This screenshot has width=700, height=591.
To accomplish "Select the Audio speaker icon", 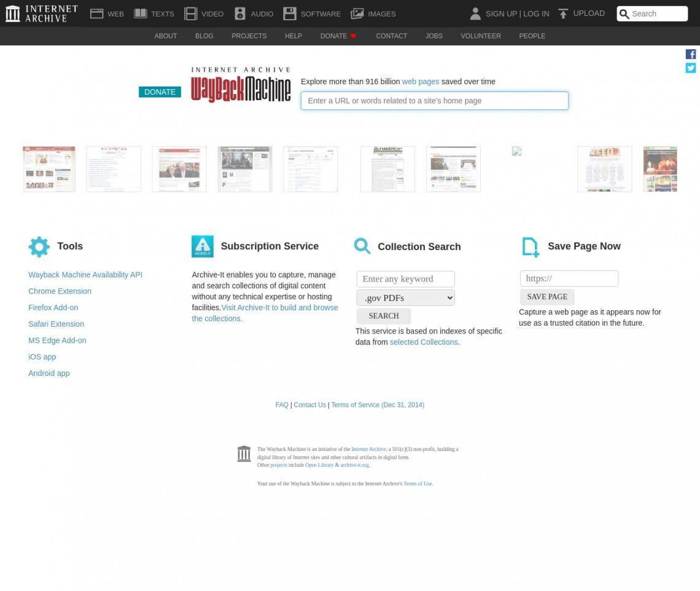I will point(239,14).
